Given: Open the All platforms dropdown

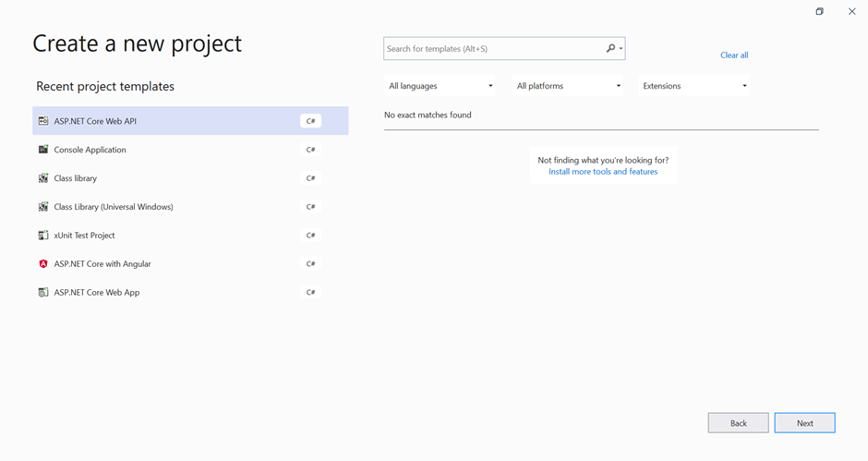Looking at the screenshot, I should tap(567, 86).
